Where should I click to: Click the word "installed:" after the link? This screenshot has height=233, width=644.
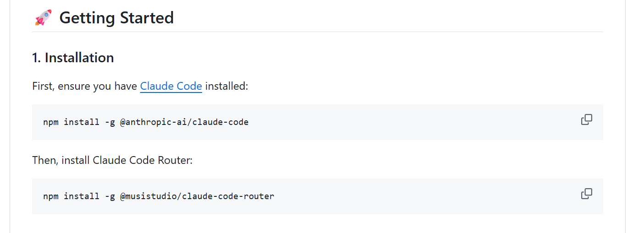[226, 86]
